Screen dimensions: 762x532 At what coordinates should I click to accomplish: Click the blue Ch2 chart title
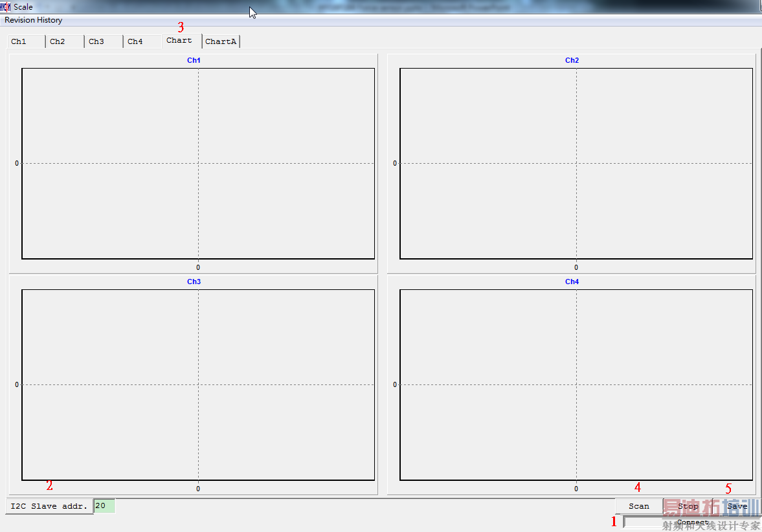(x=572, y=60)
